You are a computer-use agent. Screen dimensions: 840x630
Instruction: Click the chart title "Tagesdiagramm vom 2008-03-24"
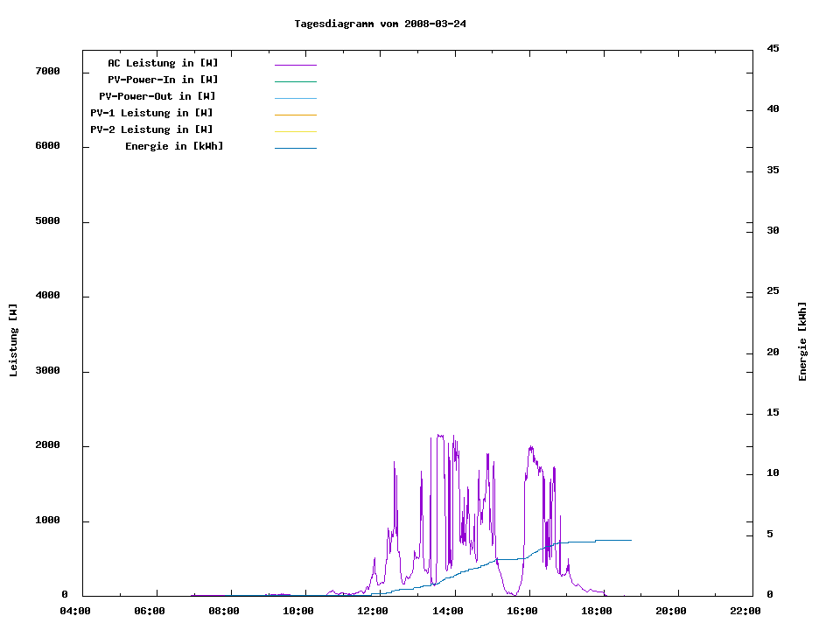pos(380,24)
